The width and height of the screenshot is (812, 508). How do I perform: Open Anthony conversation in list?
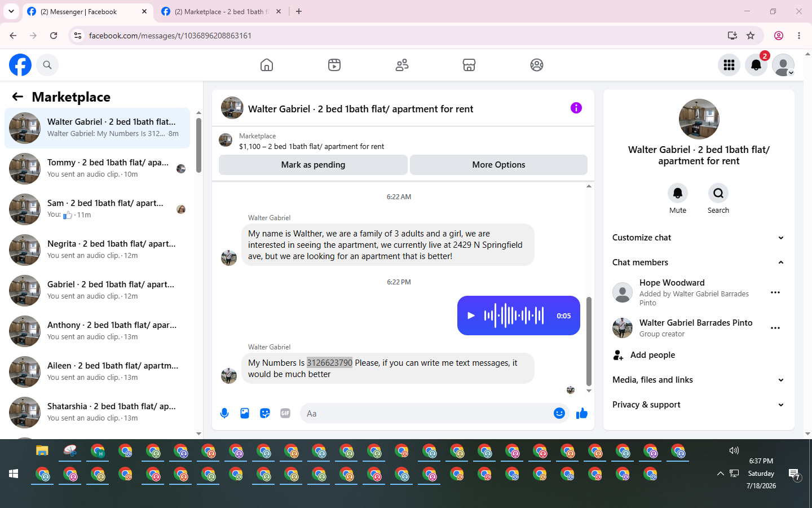click(x=98, y=331)
